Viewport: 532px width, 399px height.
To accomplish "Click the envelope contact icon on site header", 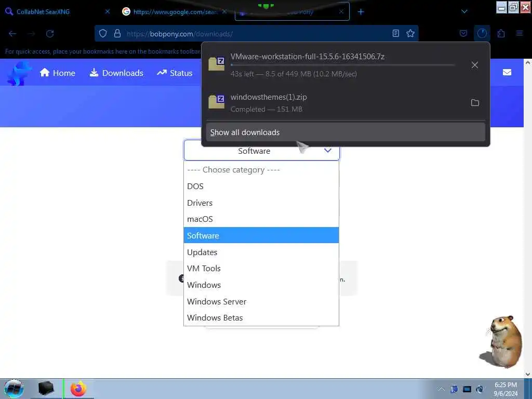I will coord(507,72).
